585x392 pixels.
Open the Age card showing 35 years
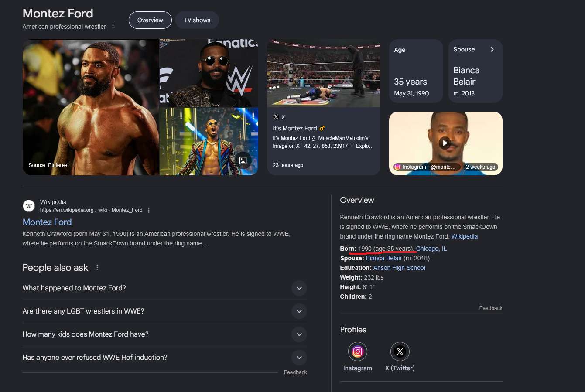416,71
